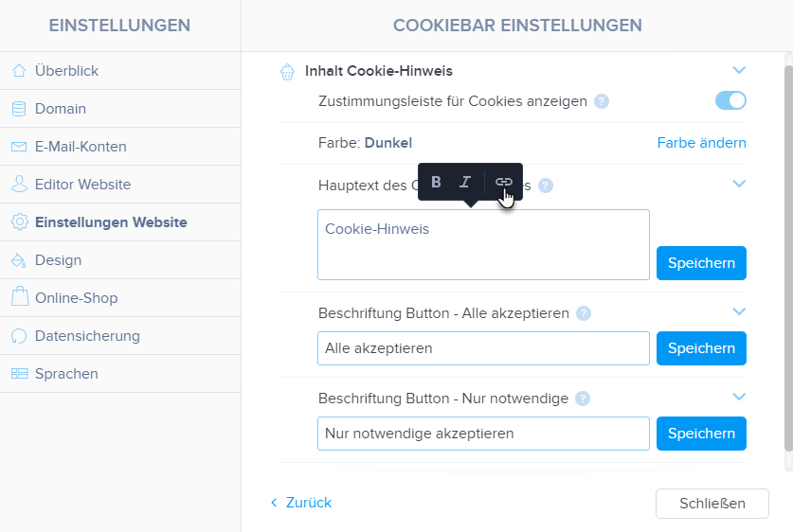Screen dimensions: 793x532
Task: Click help icon beside Nur notwendige label
Action: pos(583,399)
